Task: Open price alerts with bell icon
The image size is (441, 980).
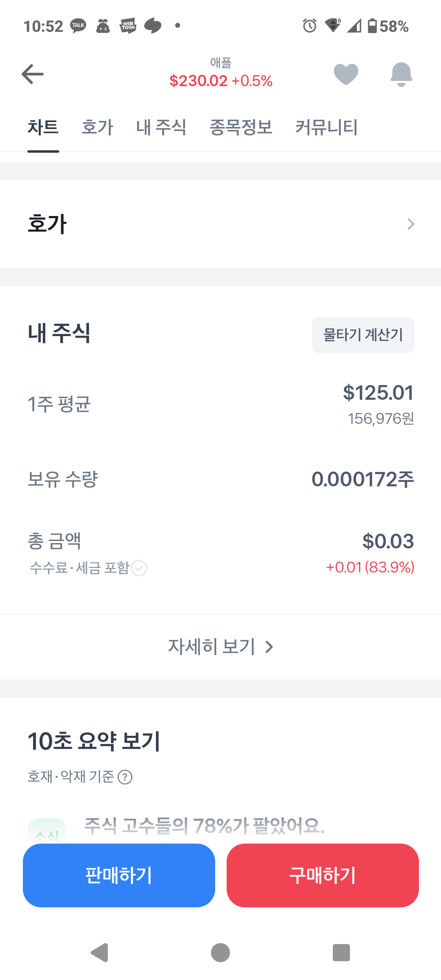Action: click(401, 74)
